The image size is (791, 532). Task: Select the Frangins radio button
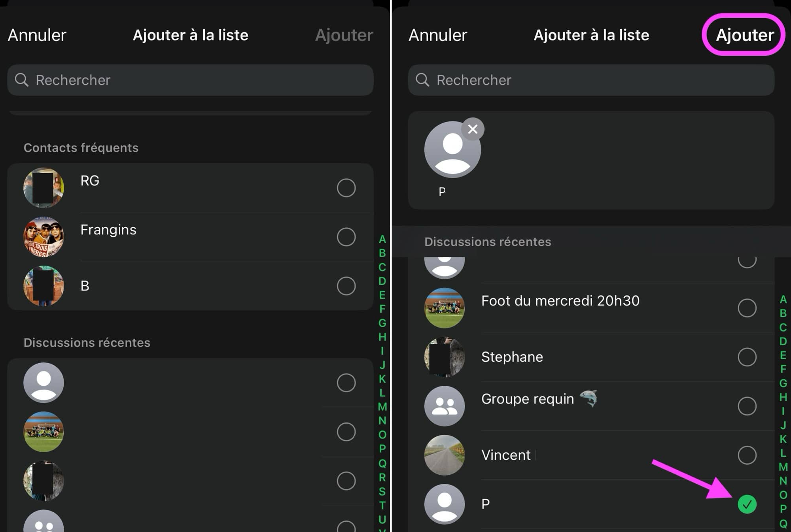coord(346,237)
